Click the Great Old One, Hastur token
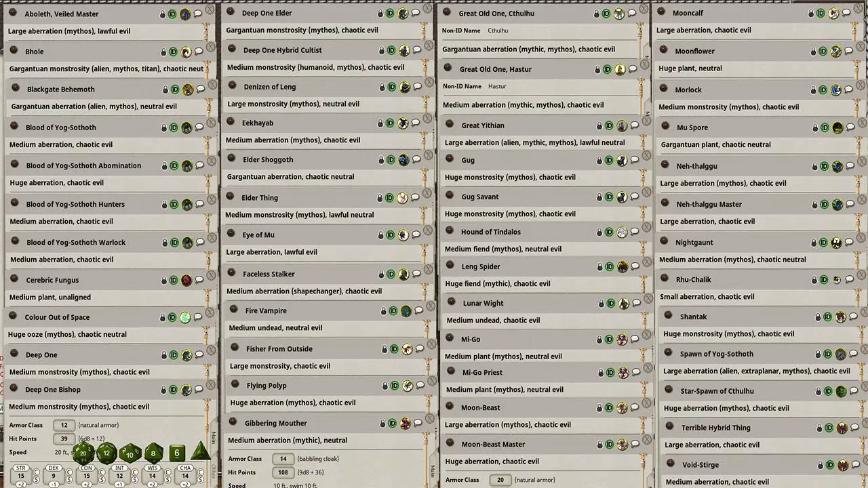The width and height of the screenshot is (868, 488). pyautogui.click(x=620, y=69)
